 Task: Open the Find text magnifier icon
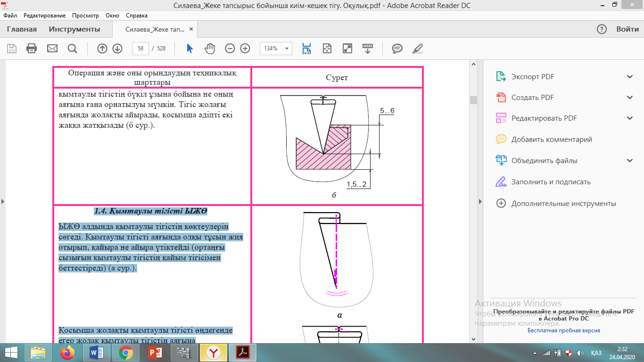(x=72, y=48)
